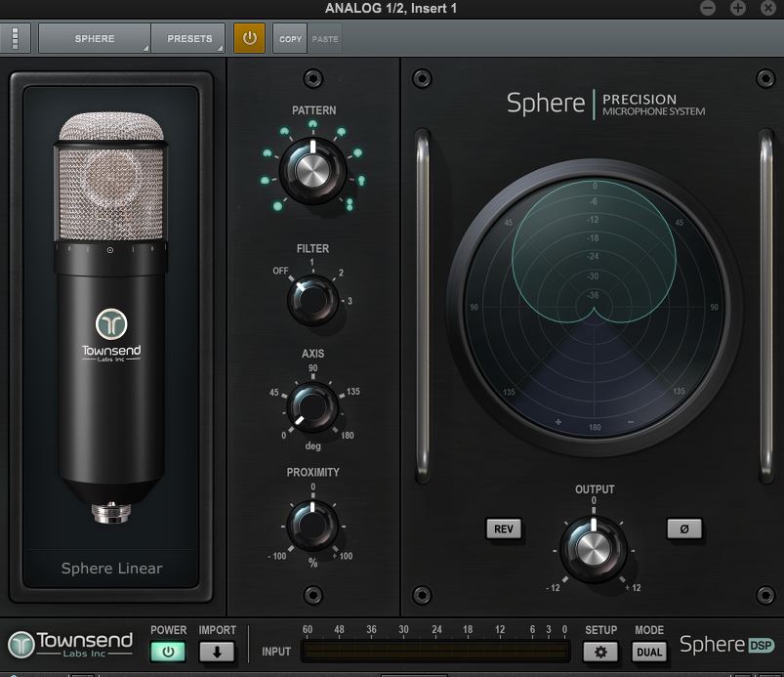Open the plugin options menu handle
The image size is (784, 677).
coord(16,39)
